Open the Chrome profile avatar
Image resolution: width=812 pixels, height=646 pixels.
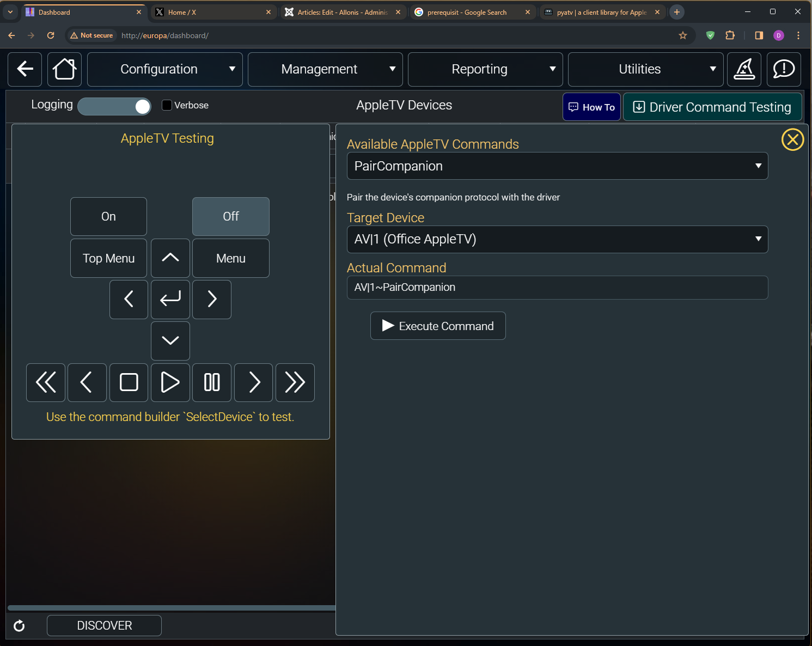tap(779, 35)
